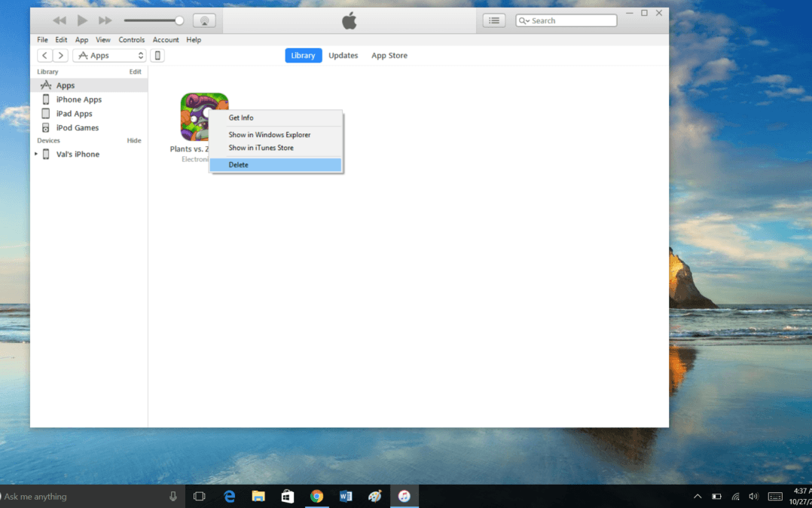The height and width of the screenshot is (508, 812).
Task: Open the Controls menu
Action: [x=132, y=40]
